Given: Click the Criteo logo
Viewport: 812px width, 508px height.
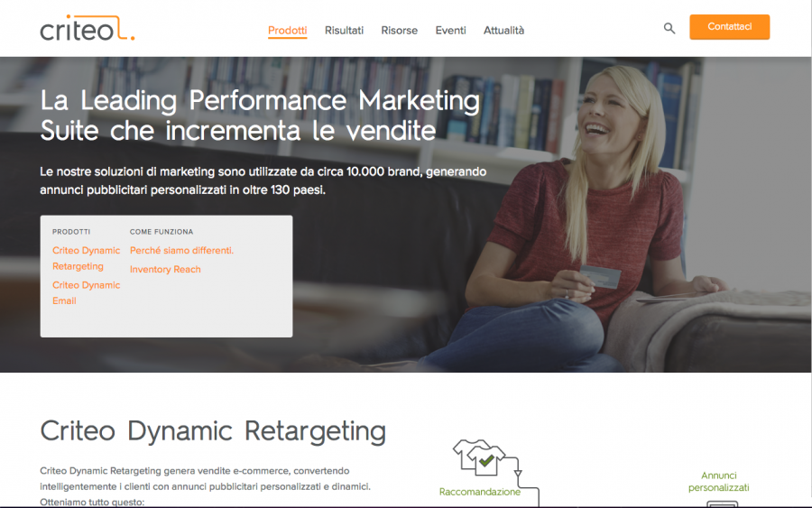Looking at the screenshot, I should pos(87,29).
